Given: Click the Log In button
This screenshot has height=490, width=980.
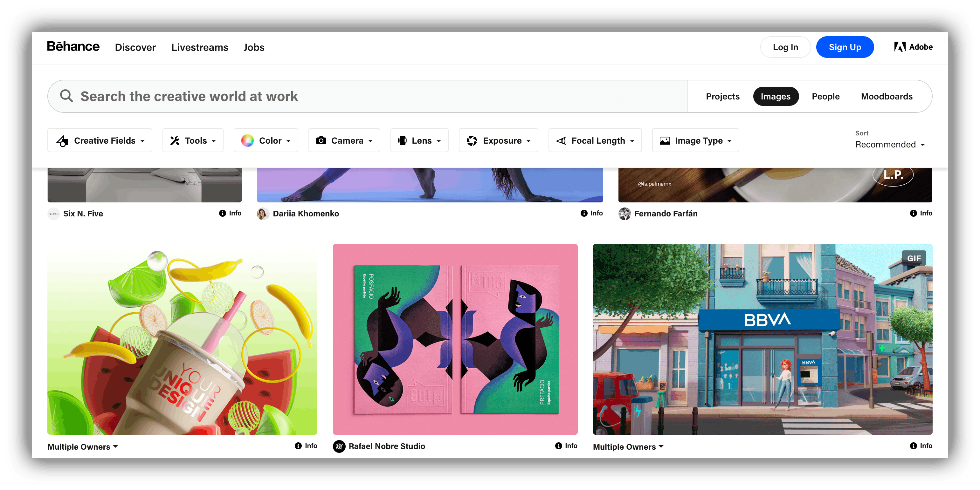Looking at the screenshot, I should tap(785, 46).
